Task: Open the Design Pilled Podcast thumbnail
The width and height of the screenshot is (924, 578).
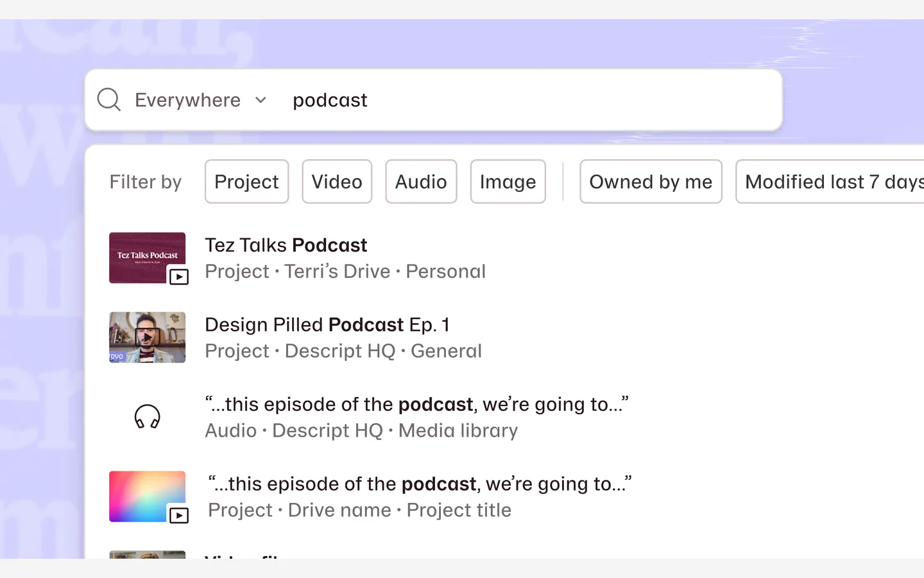Action: [147, 337]
